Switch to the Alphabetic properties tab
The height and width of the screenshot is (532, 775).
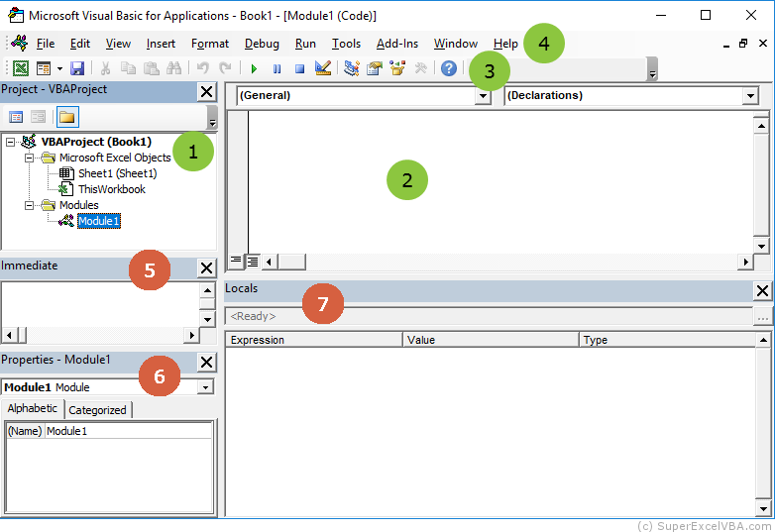pyautogui.click(x=32, y=408)
